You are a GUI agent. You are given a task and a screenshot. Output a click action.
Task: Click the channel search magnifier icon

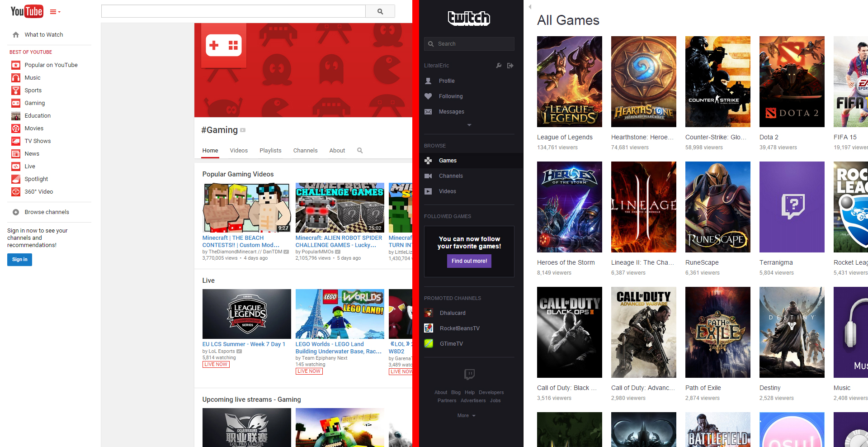[360, 151]
